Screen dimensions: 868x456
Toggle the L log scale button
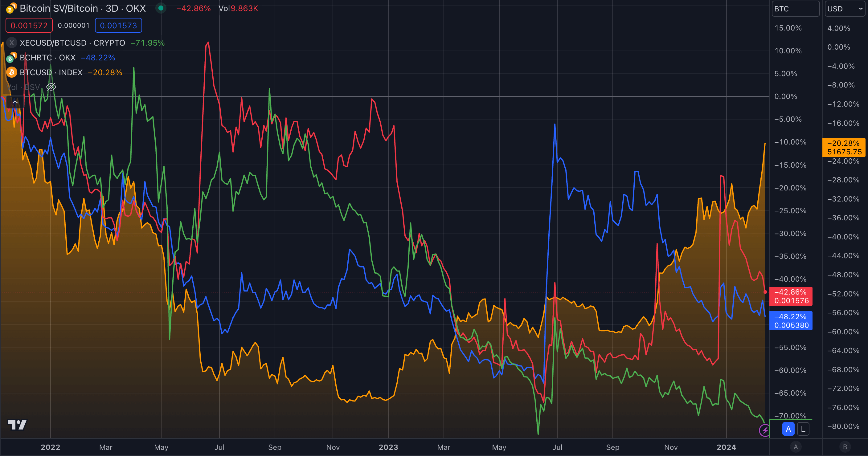(803, 429)
